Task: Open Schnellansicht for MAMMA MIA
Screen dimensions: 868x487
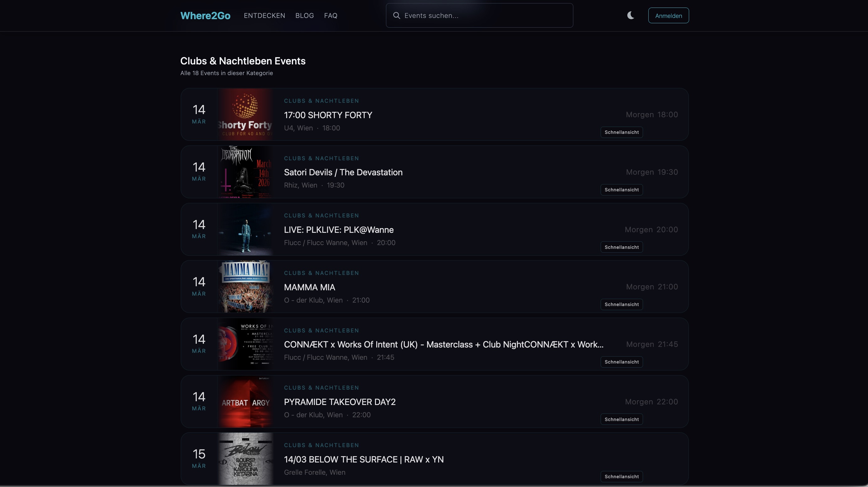Action: pyautogui.click(x=621, y=304)
